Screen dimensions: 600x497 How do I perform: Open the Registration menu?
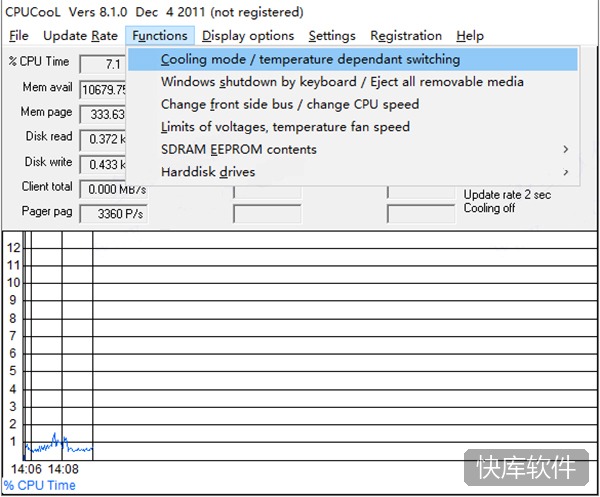(406, 36)
